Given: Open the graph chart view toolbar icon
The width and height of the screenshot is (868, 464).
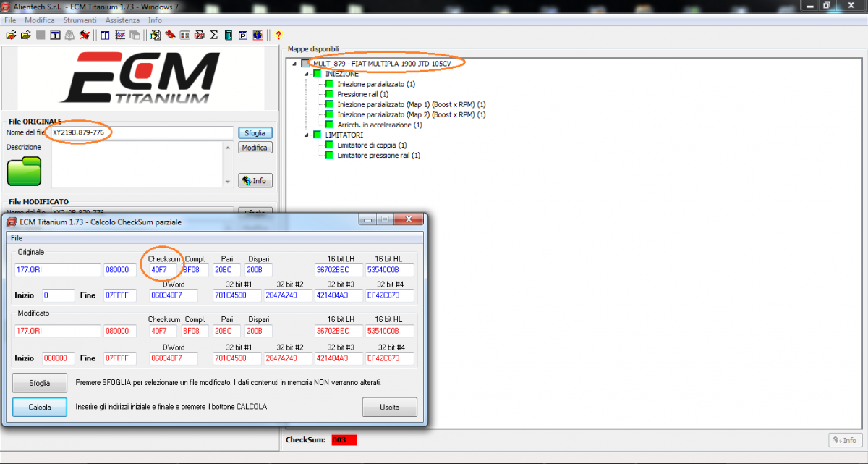Looking at the screenshot, I should pyautogui.click(x=120, y=35).
